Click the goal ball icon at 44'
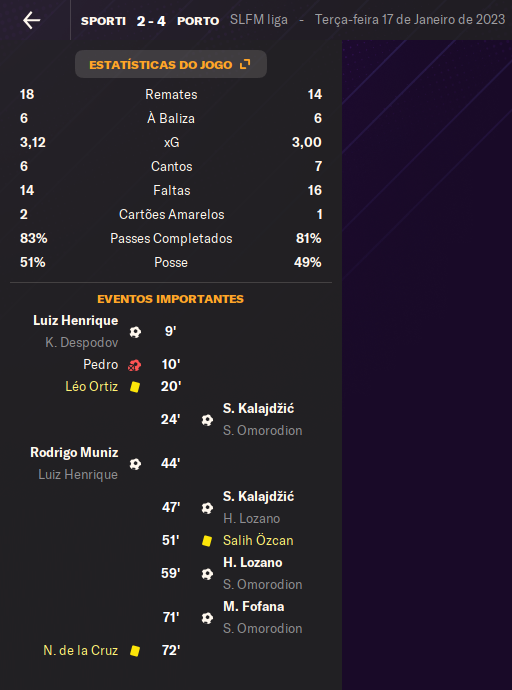512x690 pixels. coord(135,464)
